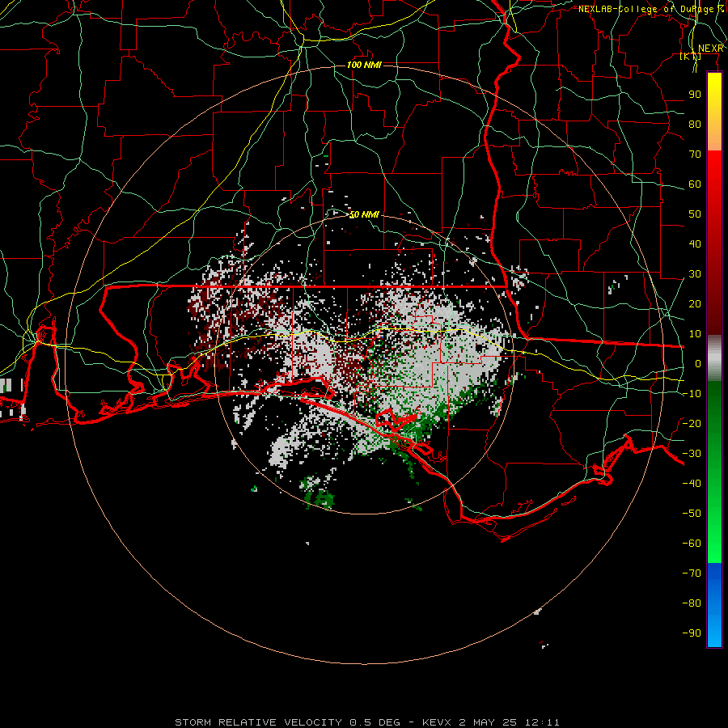Screen dimensions: 728x728
Task: Select the -30 value on velocity legend
Action: tap(692, 454)
